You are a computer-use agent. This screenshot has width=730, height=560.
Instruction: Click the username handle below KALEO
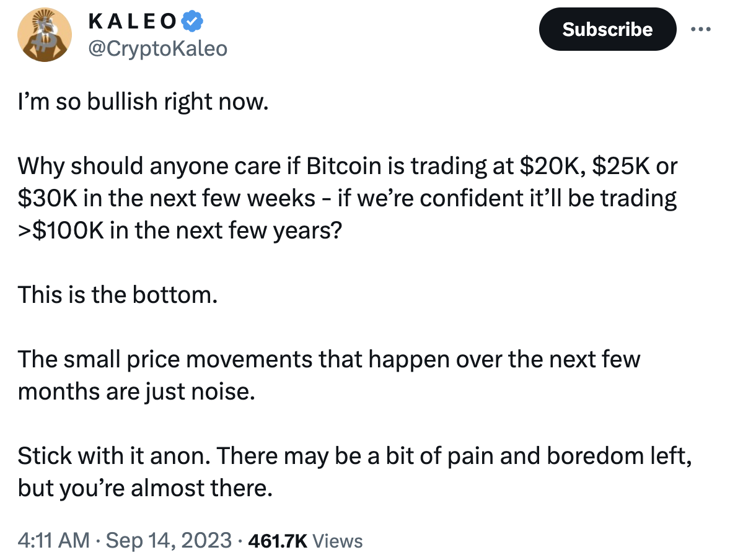tap(159, 48)
